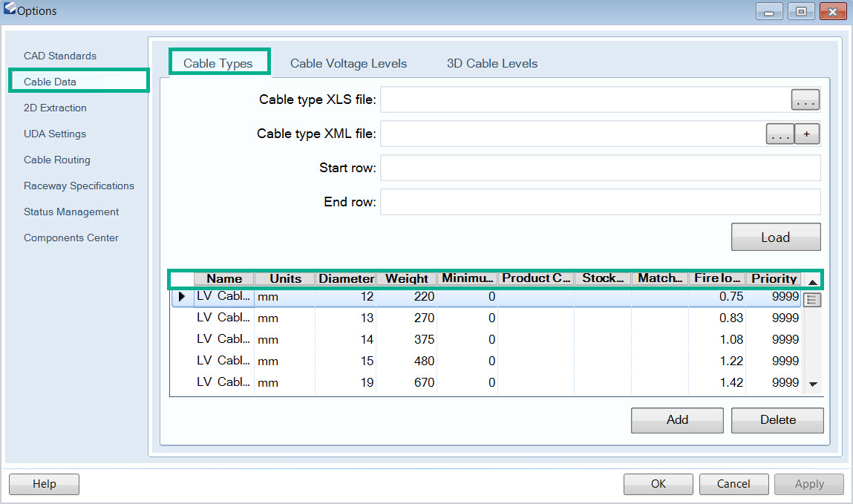Minimize the Options window
The height and width of the screenshot is (504, 853).
(769, 11)
